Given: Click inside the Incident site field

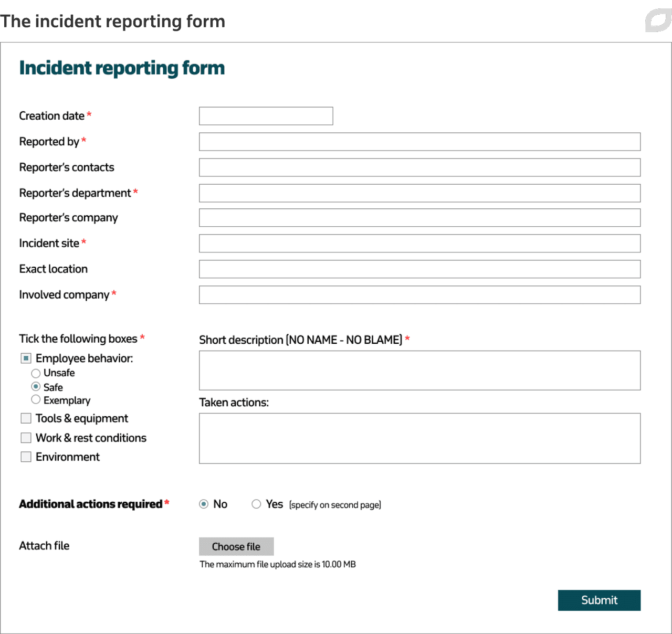Looking at the screenshot, I should pos(419,243).
